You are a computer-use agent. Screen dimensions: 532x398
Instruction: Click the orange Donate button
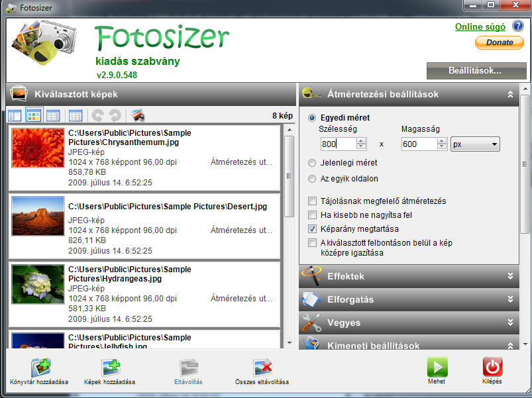[500, 42]
